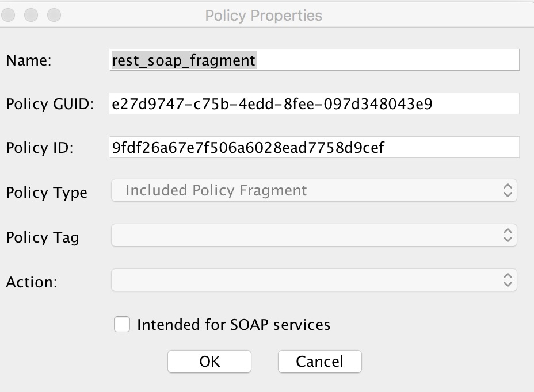
Task: Open the Included Policy Fragment type dropdown
Action: tap(314, 190)
